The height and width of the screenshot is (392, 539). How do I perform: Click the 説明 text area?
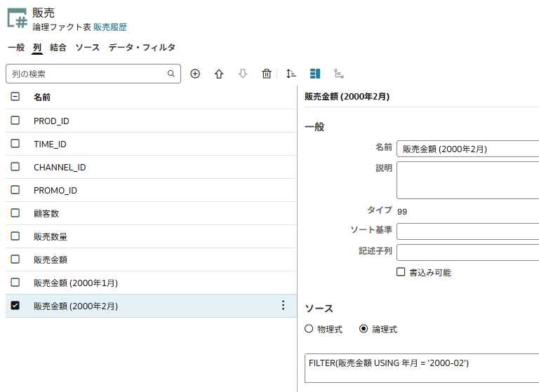pos(468,180)
